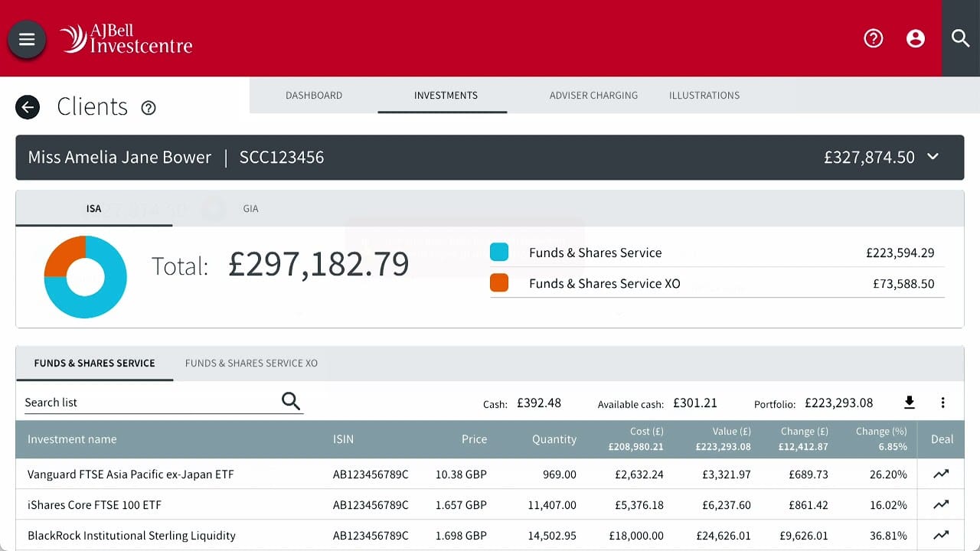Click the £6,237.60 value cell
Screen dimensions: 980x551
(727, 505)
